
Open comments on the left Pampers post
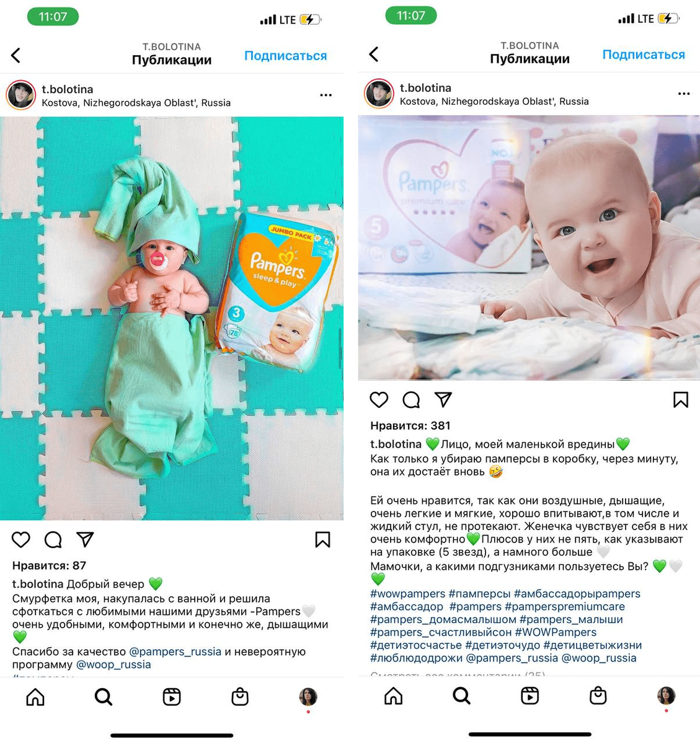coord(53,539)
